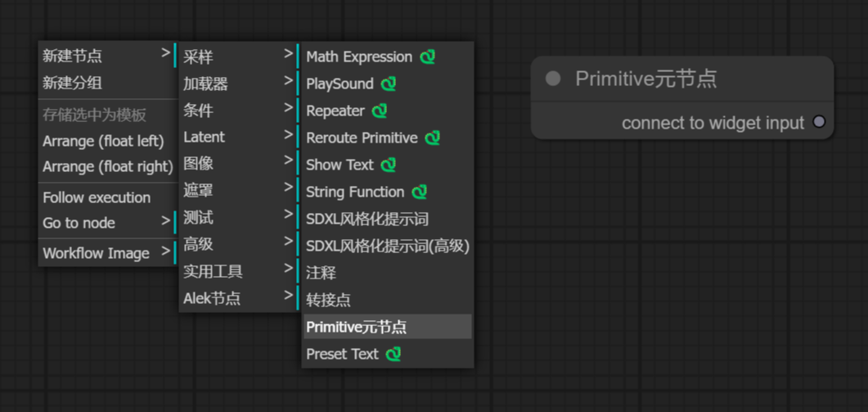Click green icon beside PlaySound
This screenshot has width=868, height=412.
coord(389,84)
